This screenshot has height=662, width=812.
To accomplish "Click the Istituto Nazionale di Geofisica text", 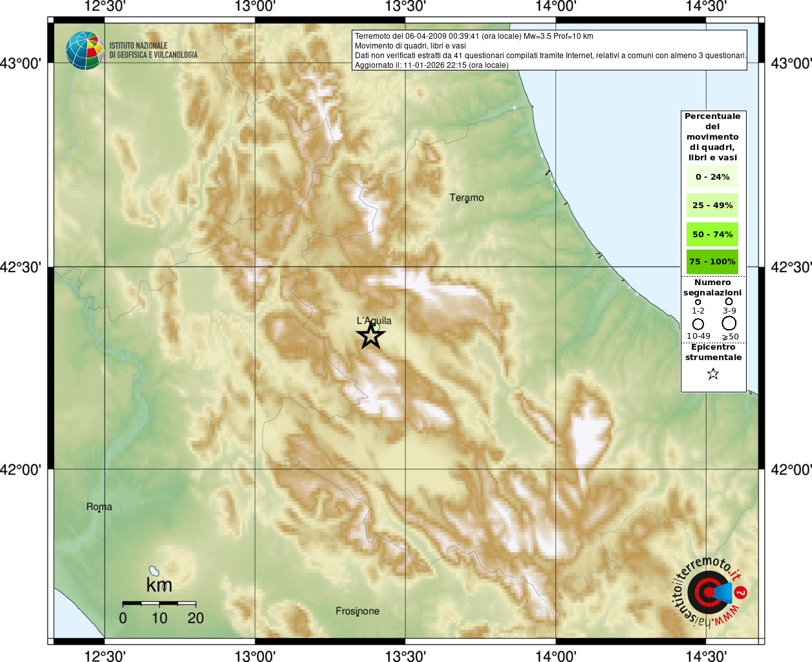I will tap(153, 50).
